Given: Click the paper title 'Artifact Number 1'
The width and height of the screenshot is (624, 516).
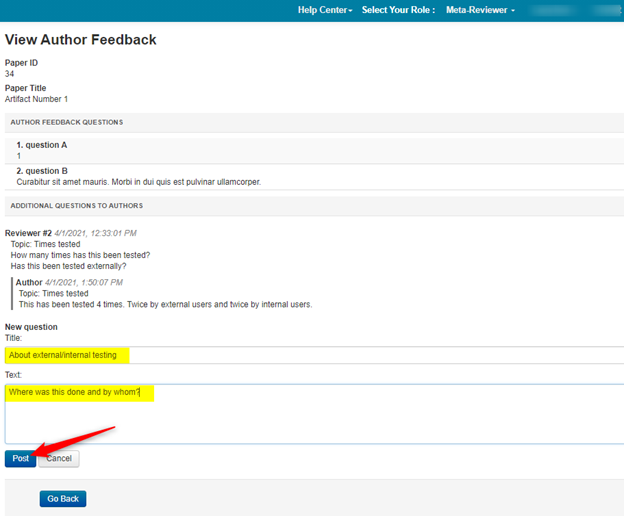Looking at the screenshot, I should pyautogui.click(x=36, y=99).
